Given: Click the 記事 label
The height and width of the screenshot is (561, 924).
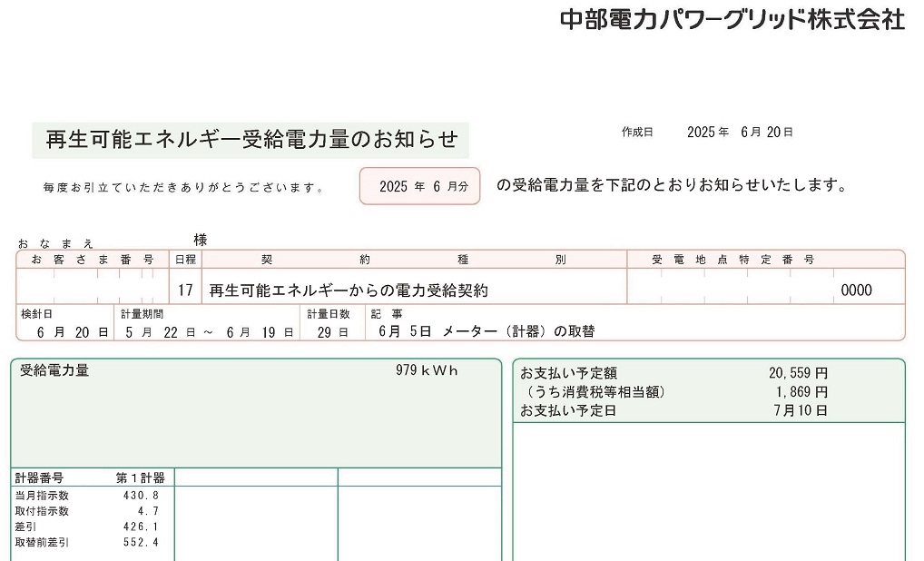Looking at the screenshot, I should tap(387, 314).
